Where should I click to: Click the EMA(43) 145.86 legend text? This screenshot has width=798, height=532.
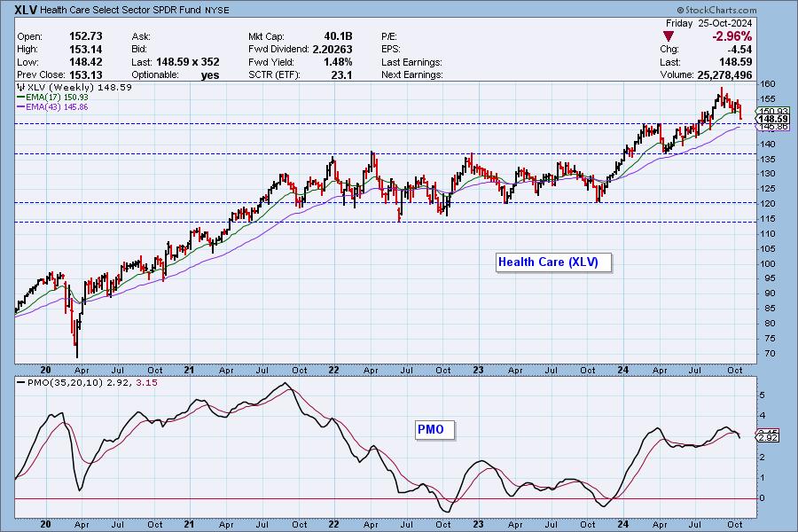(57, 107)
